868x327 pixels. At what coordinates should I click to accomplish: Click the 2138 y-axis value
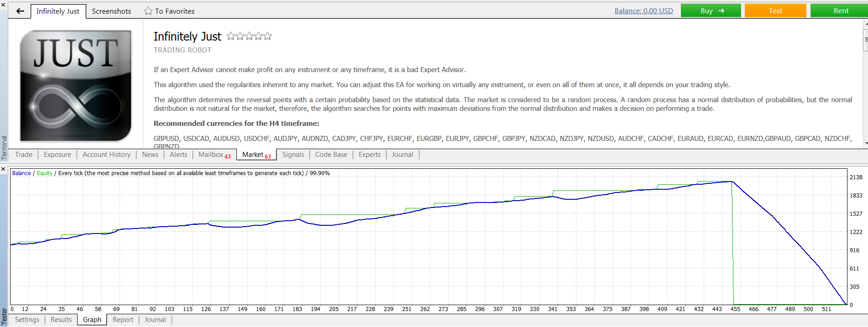click(x=856, y=177)
